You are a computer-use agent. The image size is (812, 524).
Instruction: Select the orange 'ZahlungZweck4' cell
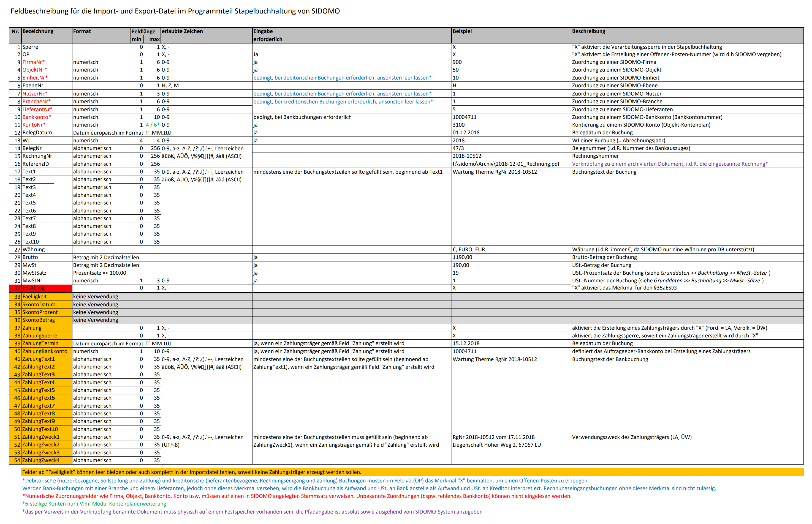[47, 460]
